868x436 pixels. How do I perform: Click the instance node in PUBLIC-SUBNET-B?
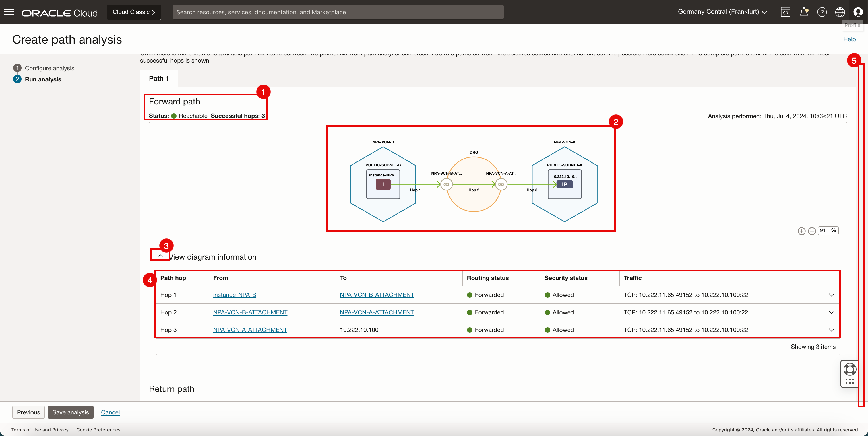[x=383, y=184]
